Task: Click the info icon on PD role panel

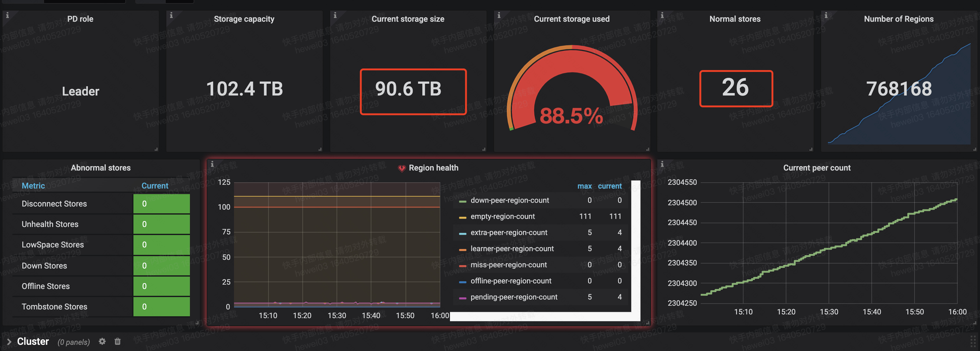Action: click(7, 16)
